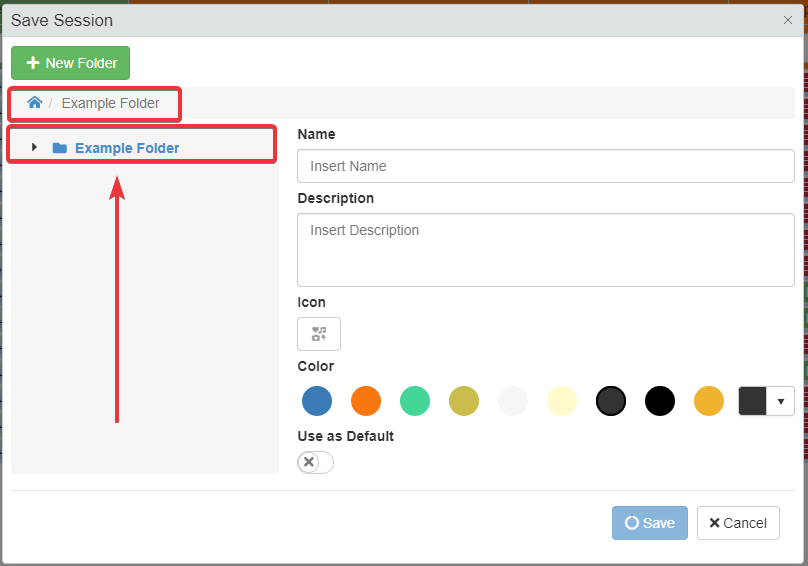Viewport: 808px width, 566px height.
Task: Focus the Insert Description text area
Action: (545, 249)
